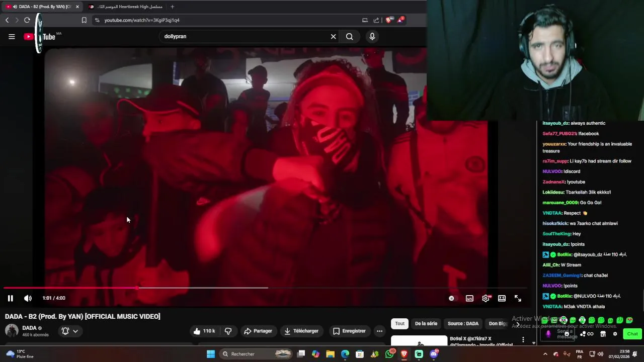Open the Brave Shields lion icon
Viewport: 644px width, 362px height.
click(x=389, y=20)
